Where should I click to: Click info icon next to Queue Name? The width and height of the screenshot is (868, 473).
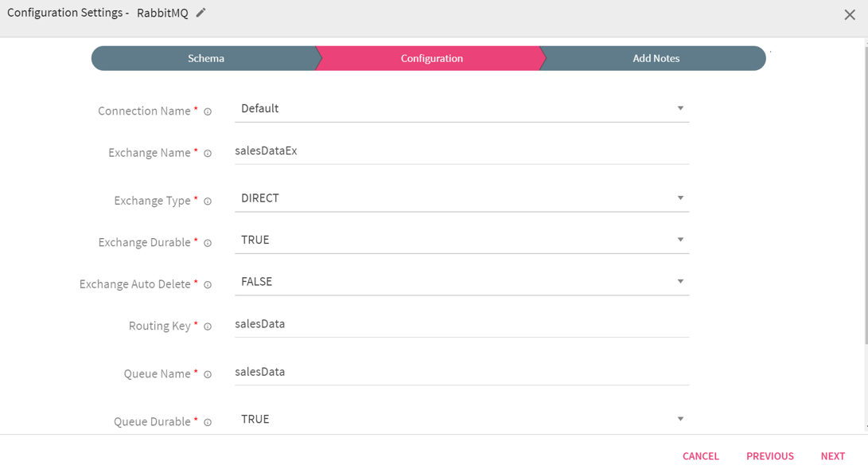[208, 374]
